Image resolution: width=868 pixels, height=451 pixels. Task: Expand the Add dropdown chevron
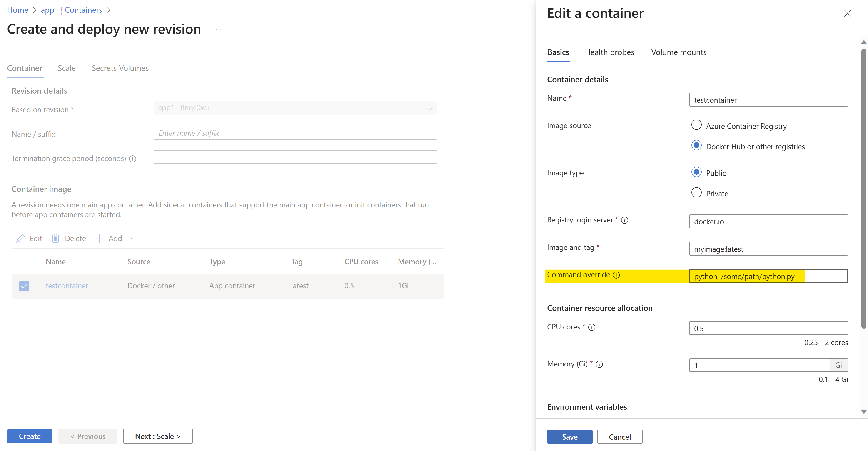(130, 238)
